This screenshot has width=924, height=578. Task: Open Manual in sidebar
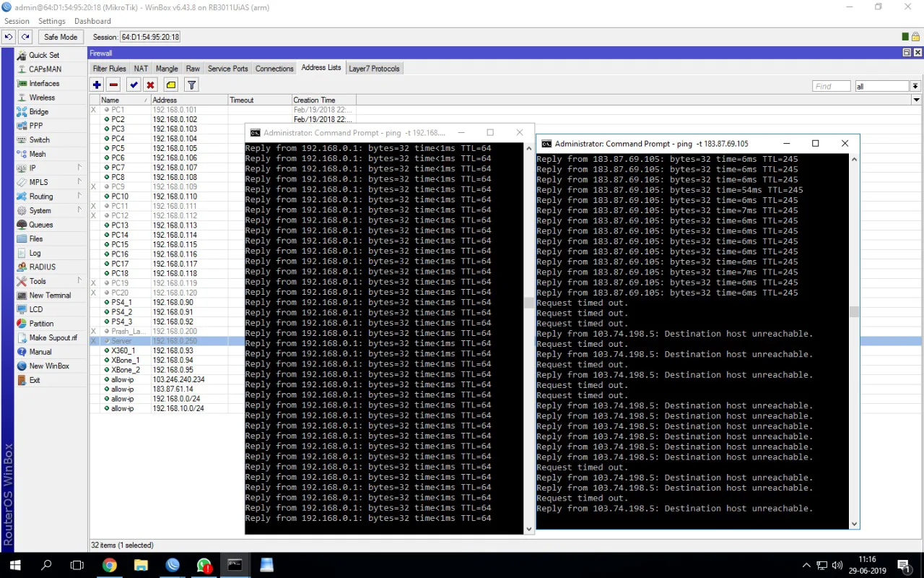pyautogui.click(x=40, y=352)
